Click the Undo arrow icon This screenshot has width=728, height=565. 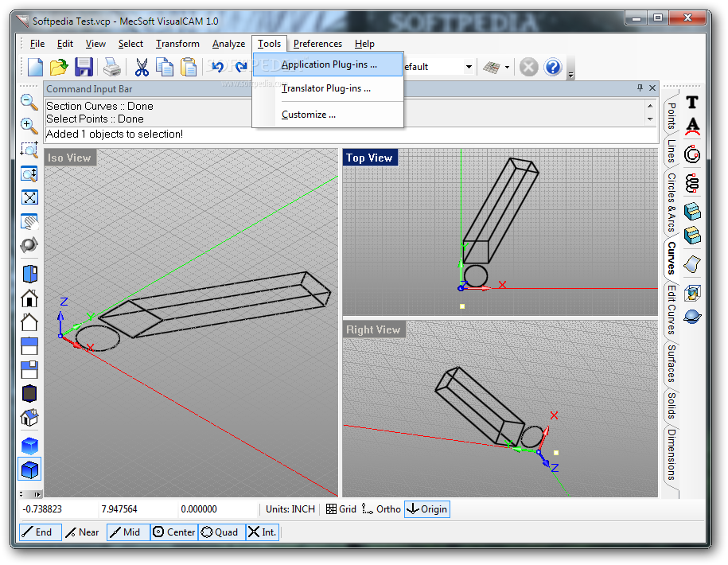(217, 67)
